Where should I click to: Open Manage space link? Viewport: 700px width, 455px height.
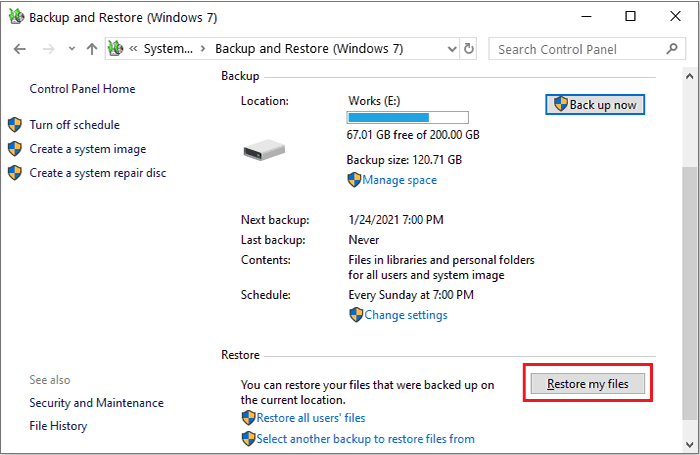pos(400,180)
